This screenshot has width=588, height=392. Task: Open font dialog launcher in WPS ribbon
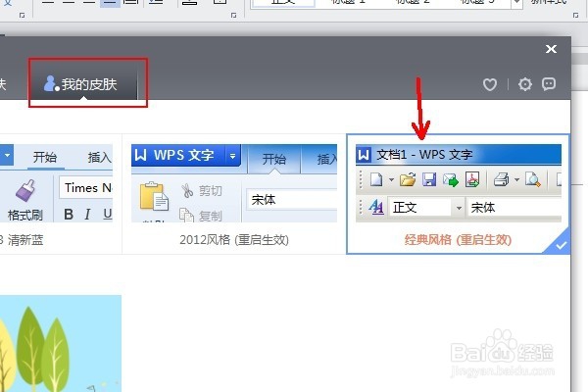click(x=23, y=16)
